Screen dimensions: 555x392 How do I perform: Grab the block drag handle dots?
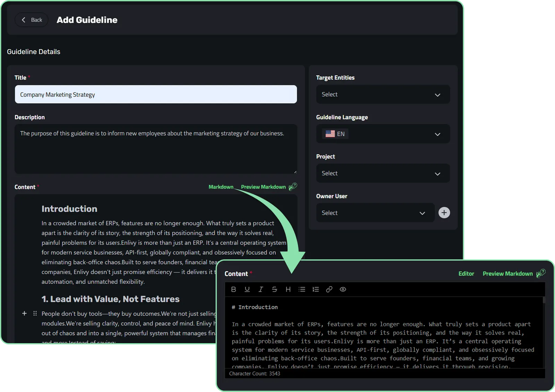point(35,313)
